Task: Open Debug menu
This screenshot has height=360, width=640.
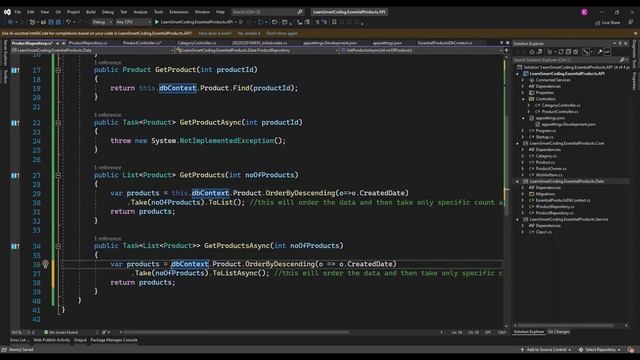Action: [108, 12]
